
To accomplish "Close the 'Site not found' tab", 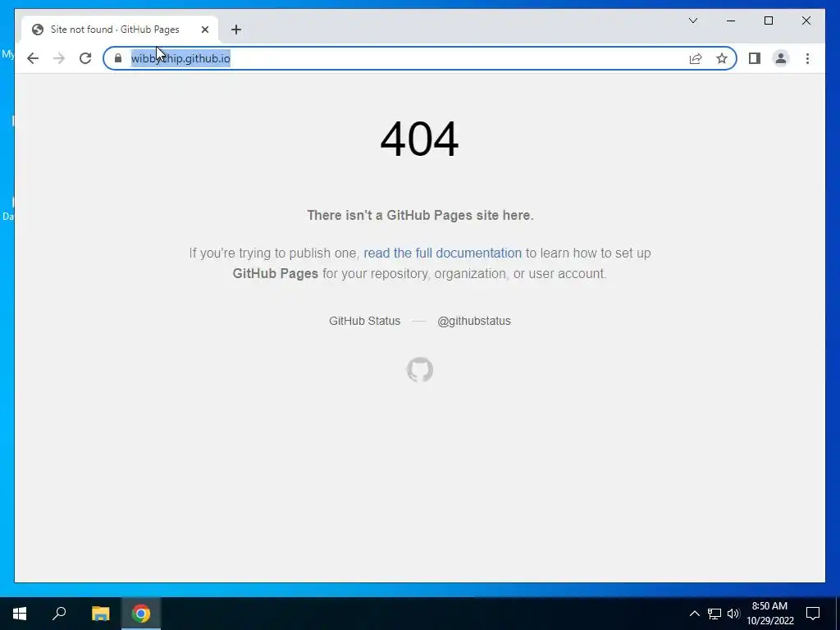I will coord(204,30).
